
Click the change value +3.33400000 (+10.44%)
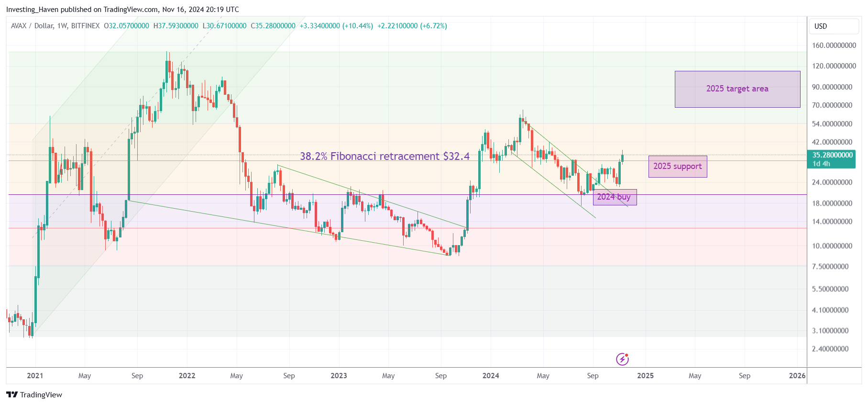tap(336, 26)
